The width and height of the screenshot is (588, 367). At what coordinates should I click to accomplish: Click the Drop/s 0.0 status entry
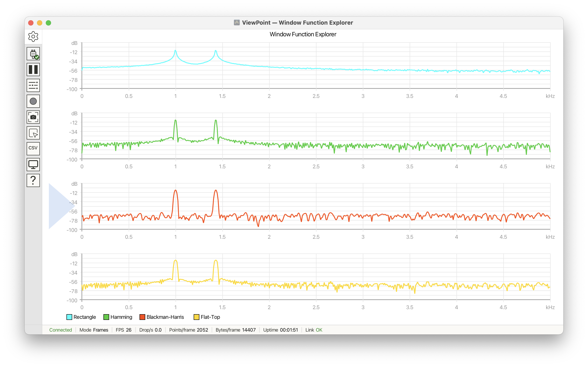coord(150,330)
